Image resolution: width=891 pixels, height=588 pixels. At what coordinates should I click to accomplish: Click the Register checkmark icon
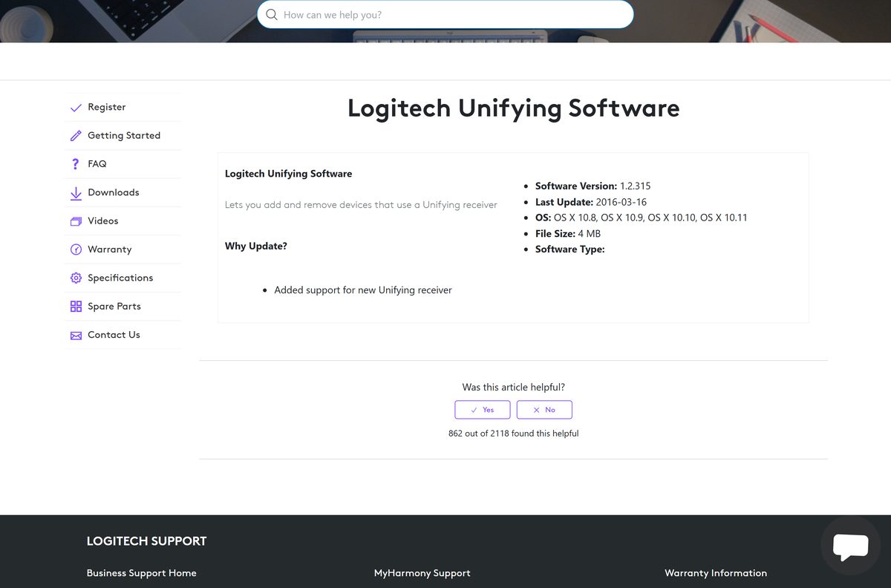(76, 108)
